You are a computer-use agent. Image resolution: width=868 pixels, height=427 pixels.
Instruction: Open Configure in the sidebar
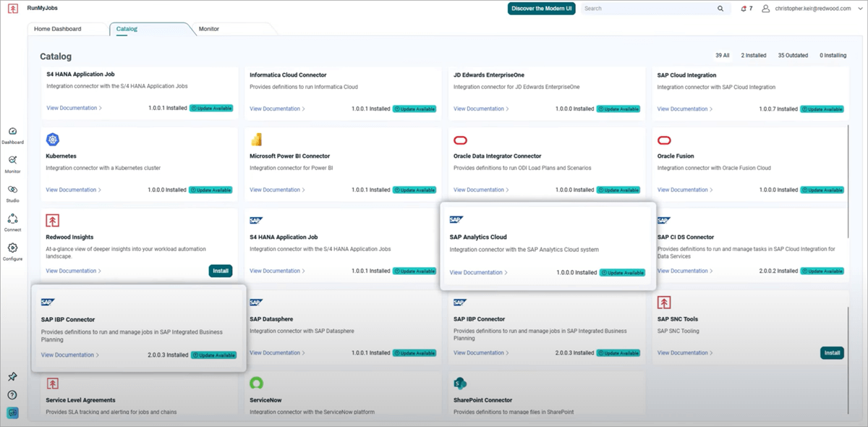[13, 248]
